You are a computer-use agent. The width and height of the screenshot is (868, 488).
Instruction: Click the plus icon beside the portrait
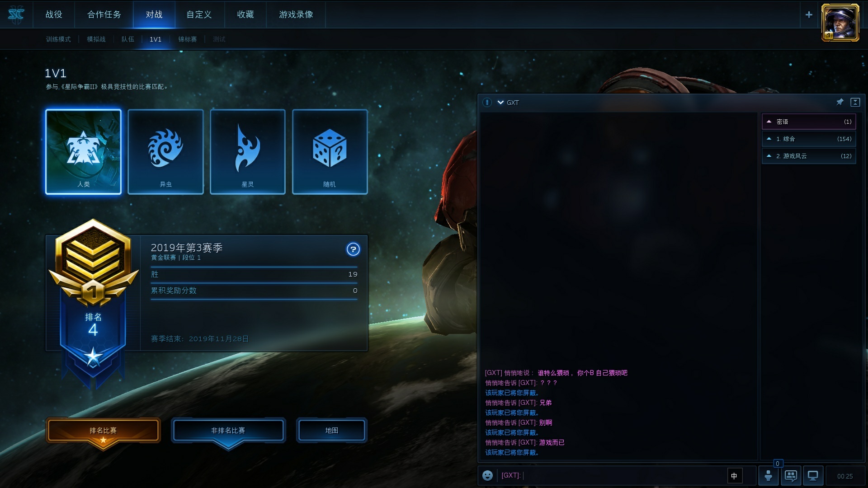click(x=809, y=14)
